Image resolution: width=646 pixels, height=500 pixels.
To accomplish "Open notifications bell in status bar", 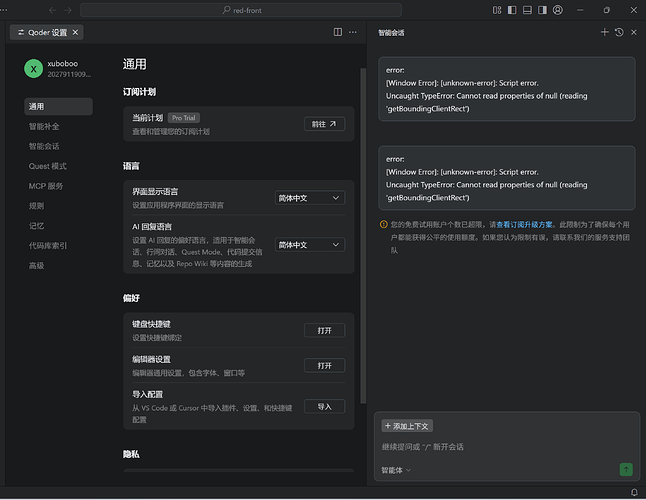I will coord(634,492).
